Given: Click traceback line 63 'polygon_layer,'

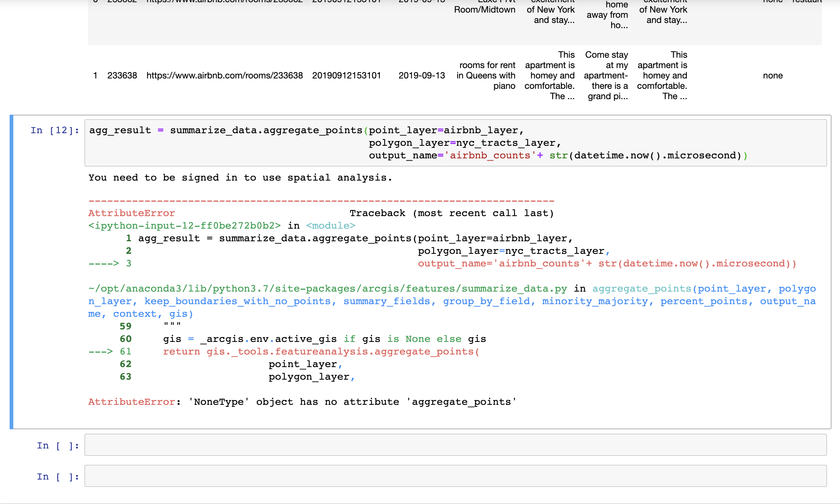Looking at the screenshot, I should [x=312, y=377].
